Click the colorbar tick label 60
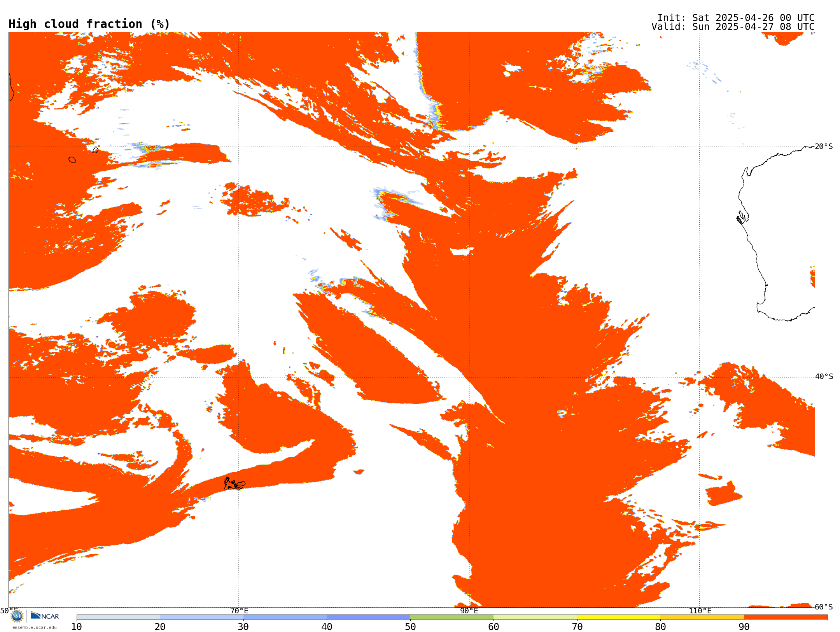 point(493,627)
